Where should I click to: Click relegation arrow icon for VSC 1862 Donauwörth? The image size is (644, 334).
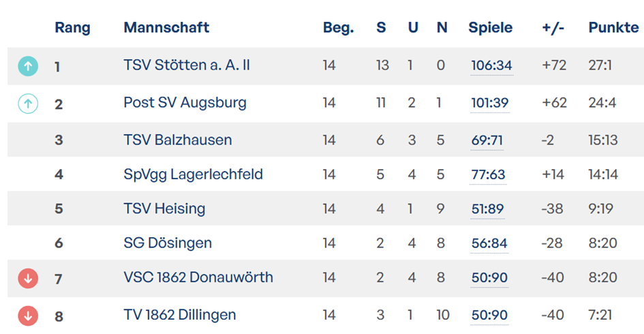28,278
